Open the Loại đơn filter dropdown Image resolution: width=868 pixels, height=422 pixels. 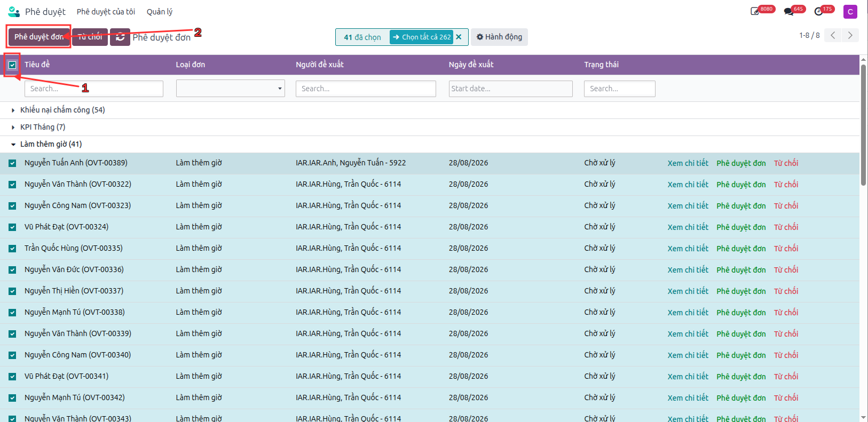(x=231, y=89)
